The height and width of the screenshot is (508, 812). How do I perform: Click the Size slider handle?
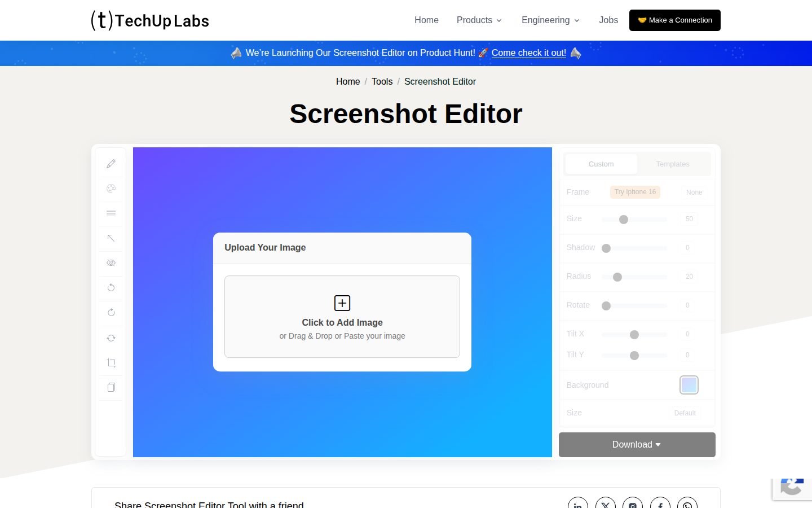(x=624, y=220)
